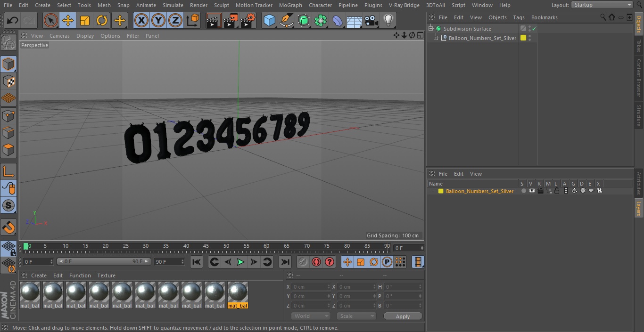Select the Live Selection tool
The width and height of the screenshot is (644, 332).
coord(50,20)
